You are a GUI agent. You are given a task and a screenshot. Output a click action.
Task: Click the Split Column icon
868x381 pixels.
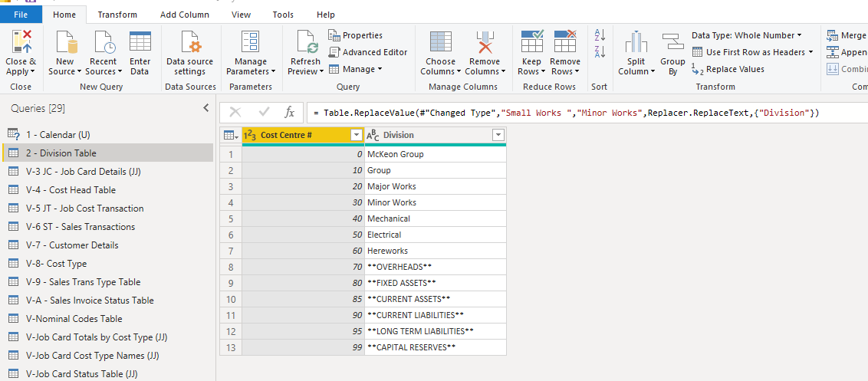636,42
